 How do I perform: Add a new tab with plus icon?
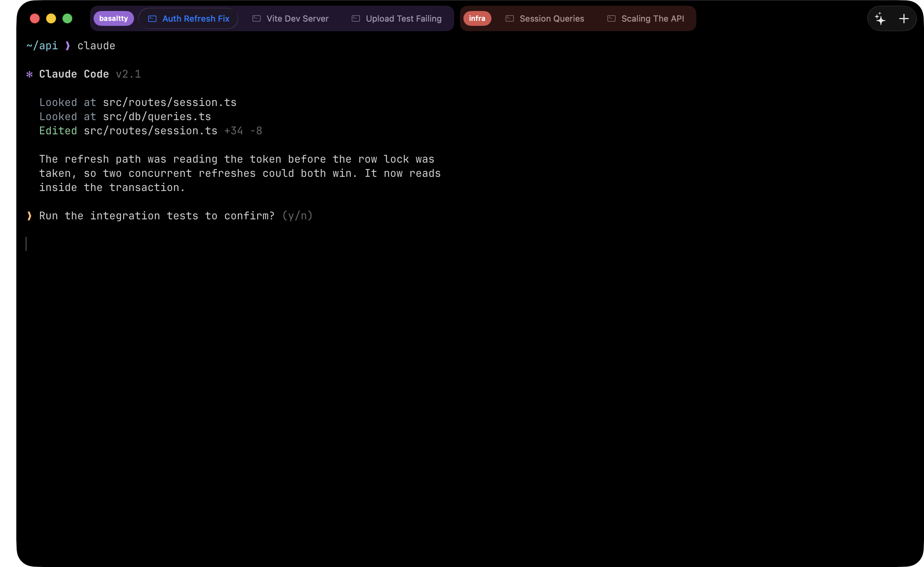[x=904, y=18]
